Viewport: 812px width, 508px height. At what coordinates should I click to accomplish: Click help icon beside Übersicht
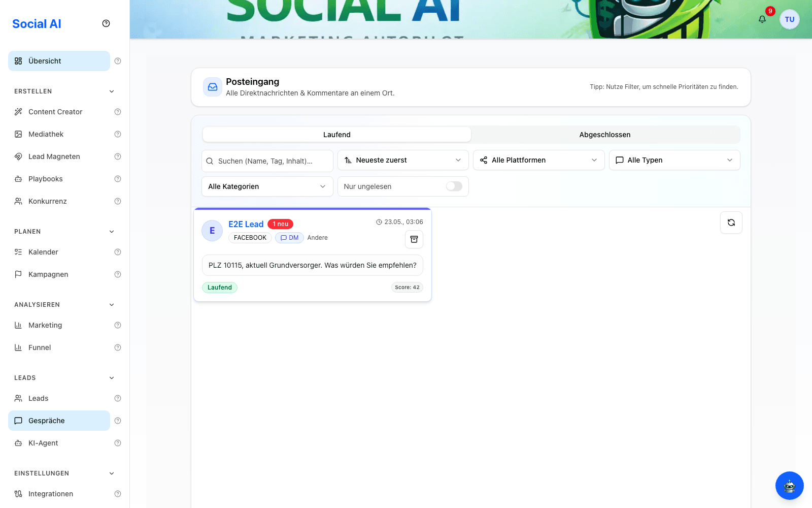[118, 61]
